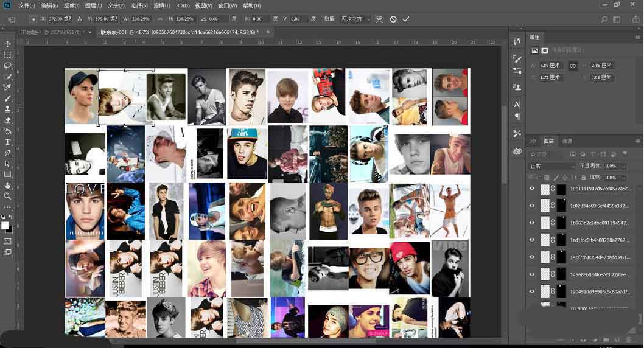Hide layer 14568eb034fce7e3f22dfae
The height and width of the screenshot is (348, 644).
532,274
